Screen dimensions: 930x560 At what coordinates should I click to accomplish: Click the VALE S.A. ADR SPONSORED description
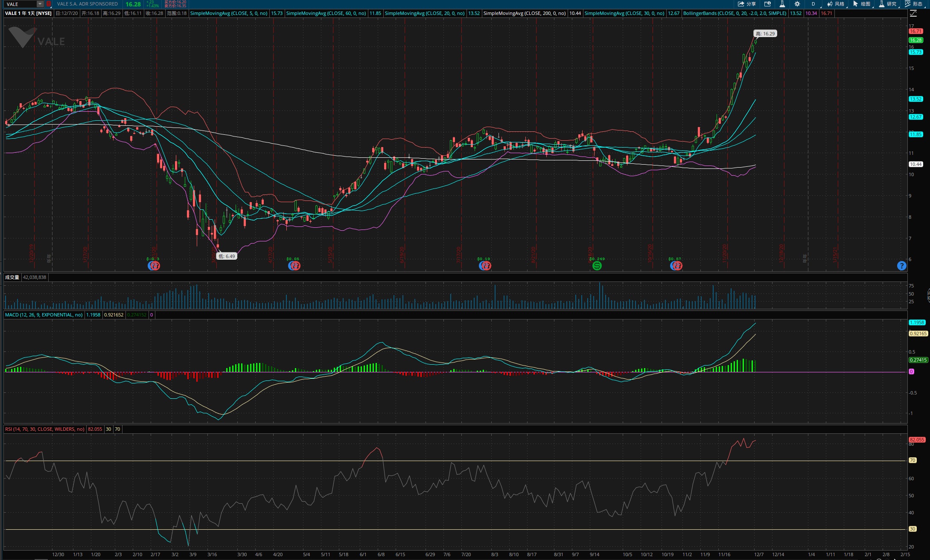click(x=87, y=4)
